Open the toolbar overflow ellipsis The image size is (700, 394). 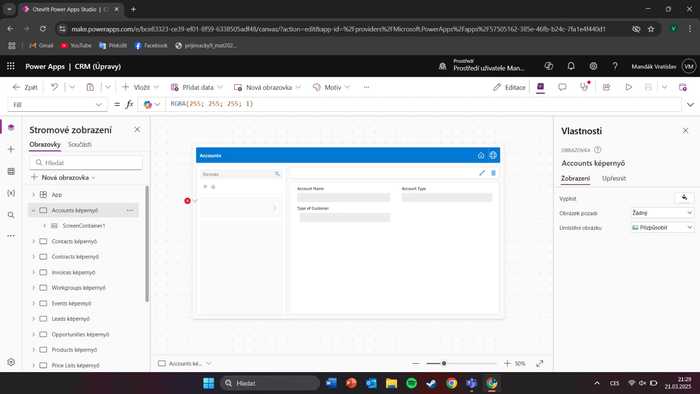367,87
